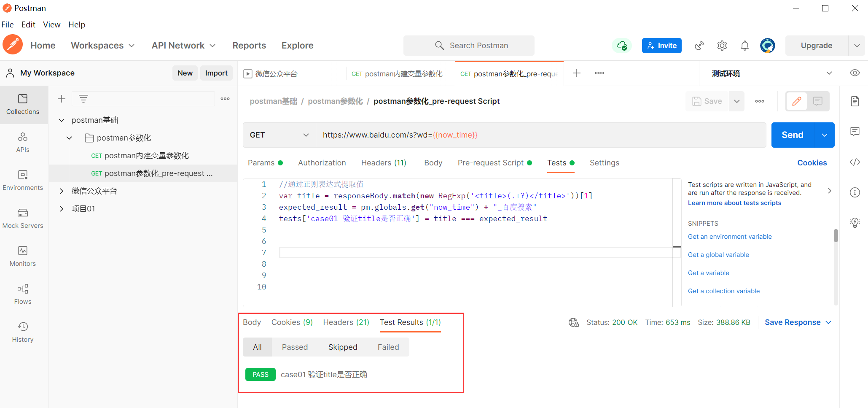Open the View menu
The height and width of the screenshot is (408, 868).
(x=51, y=24)
